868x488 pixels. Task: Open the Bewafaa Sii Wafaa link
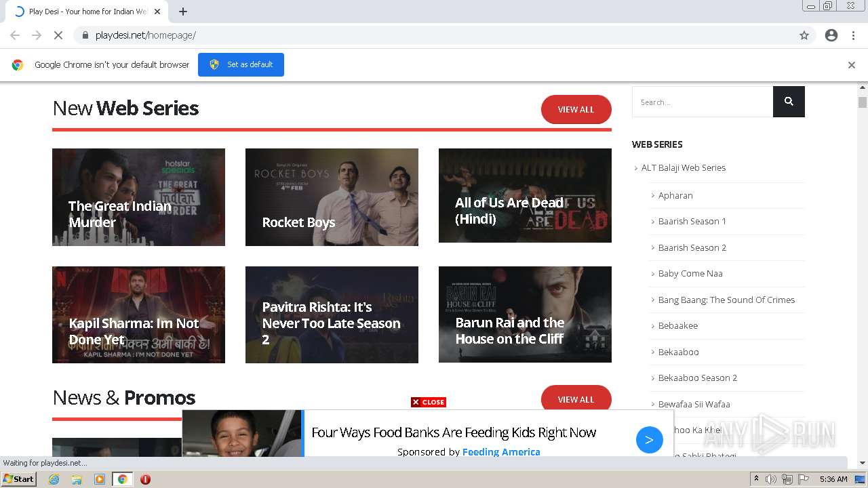(694, 404)
